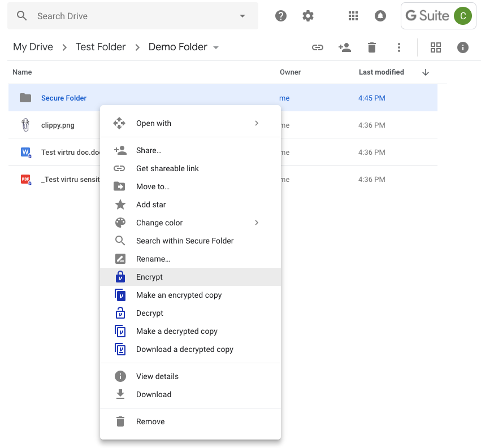Choose Move to… in the context menu
The height and width of the screenshot is (448, 481).
tap(190, 186)
